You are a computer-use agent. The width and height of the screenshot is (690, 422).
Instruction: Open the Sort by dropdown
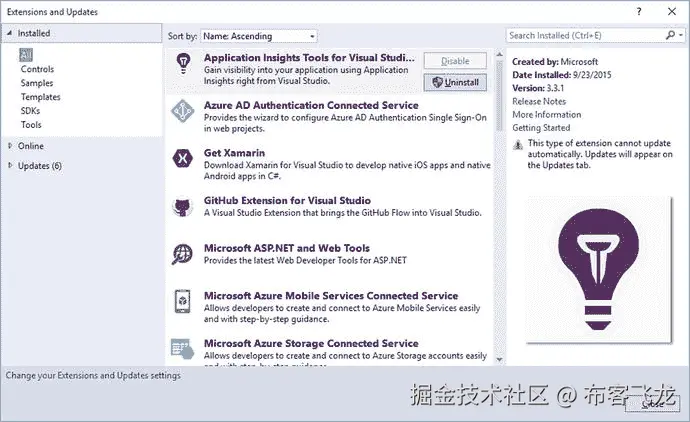coord(259,36)
